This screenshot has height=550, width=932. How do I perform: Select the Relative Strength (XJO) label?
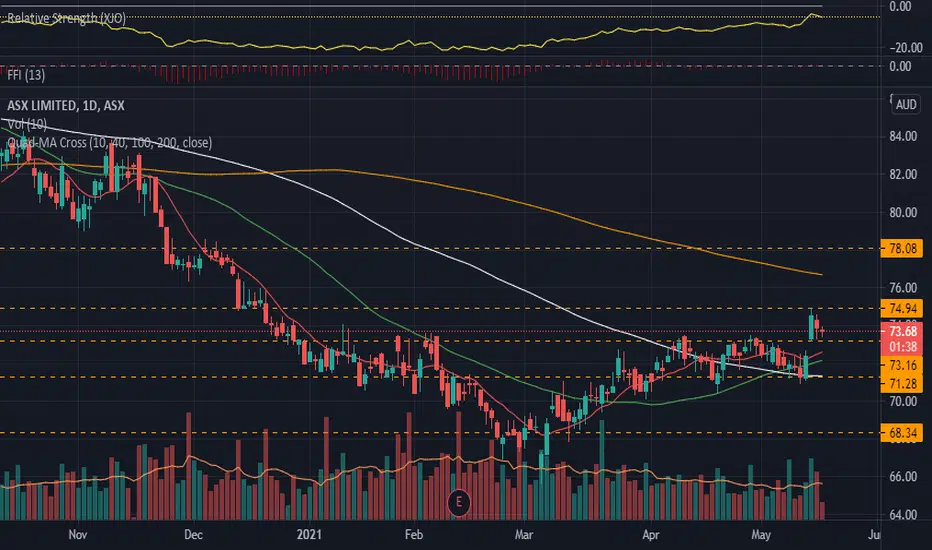click(67, 18)
